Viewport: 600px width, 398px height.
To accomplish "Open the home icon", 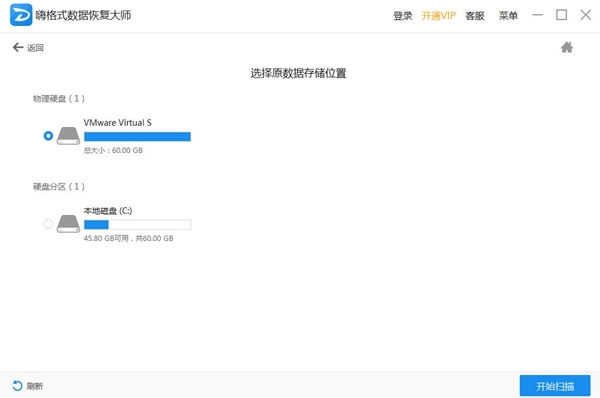I will pos(567,47).
